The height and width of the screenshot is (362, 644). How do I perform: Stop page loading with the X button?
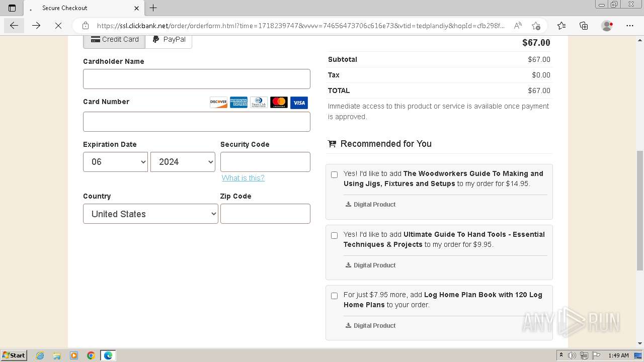coord(58,26)
